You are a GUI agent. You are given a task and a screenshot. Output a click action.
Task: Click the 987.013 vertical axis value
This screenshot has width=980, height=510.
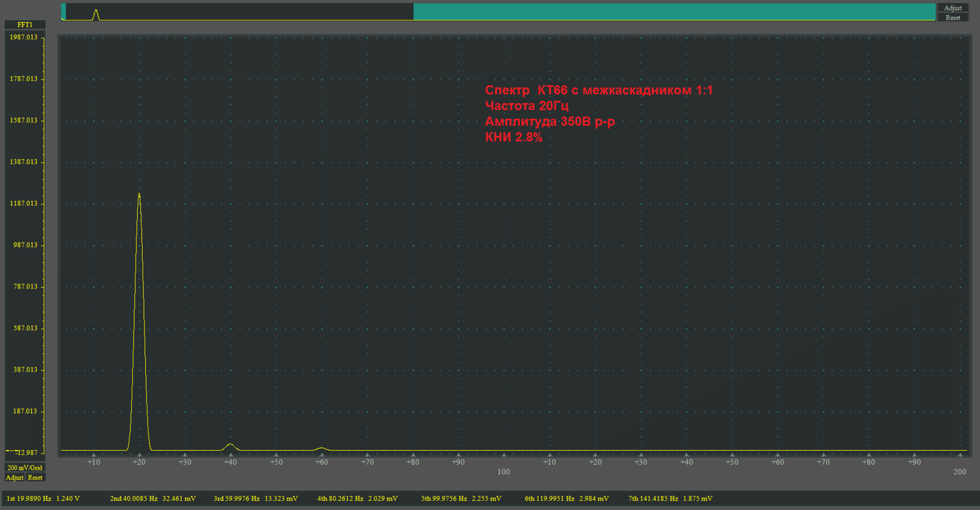pos(25,245)
